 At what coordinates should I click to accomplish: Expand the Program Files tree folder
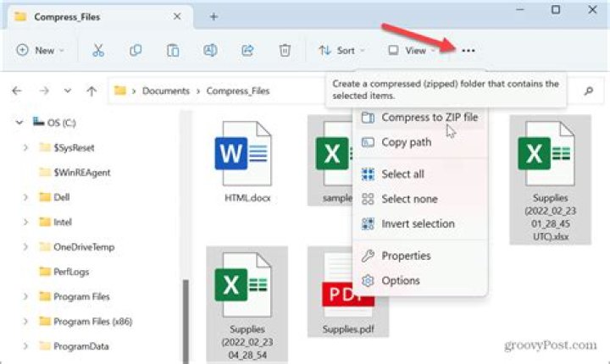[27, 297]
